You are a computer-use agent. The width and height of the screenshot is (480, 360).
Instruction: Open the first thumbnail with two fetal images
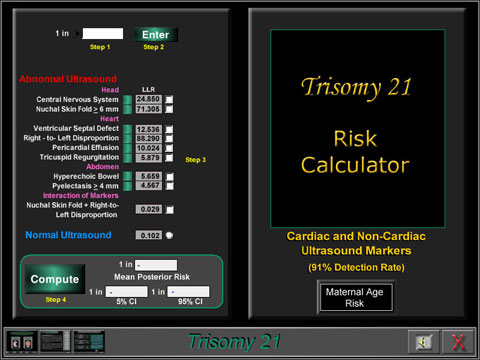22,342
